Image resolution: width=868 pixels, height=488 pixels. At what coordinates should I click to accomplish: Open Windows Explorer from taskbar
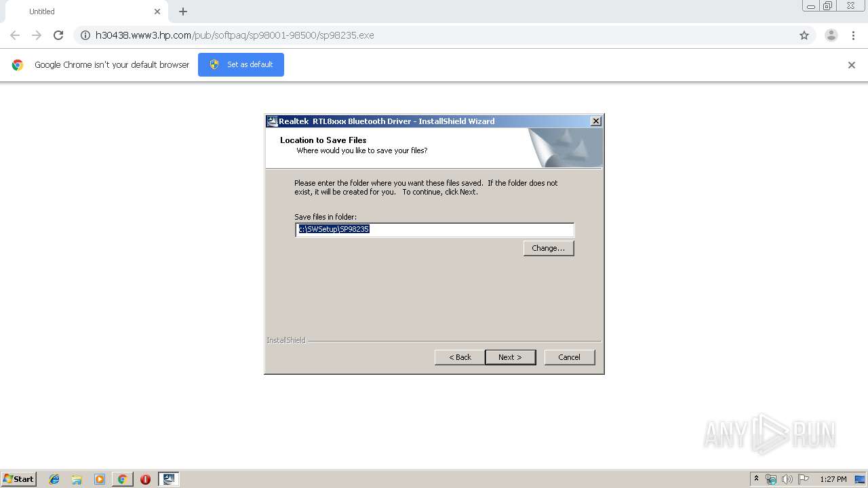77,479
